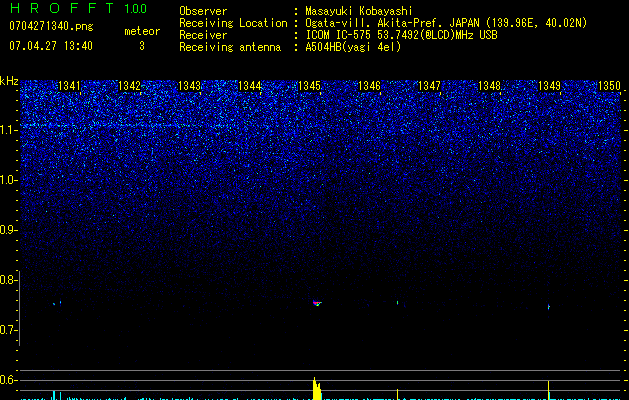
Task: Click the yellow power spike near 1349
Action: [548, 390]
